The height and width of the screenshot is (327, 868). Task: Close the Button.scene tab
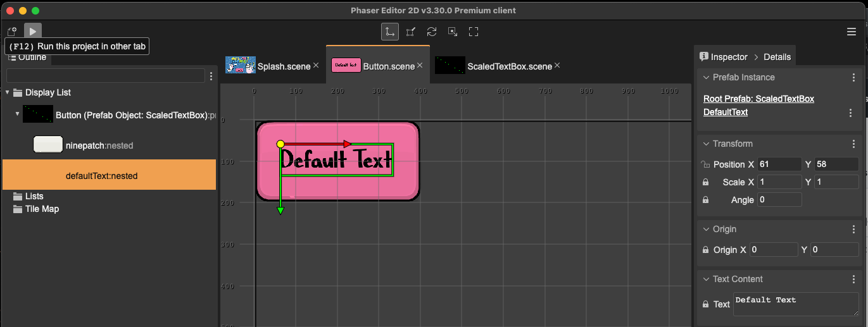click(420, 65)
